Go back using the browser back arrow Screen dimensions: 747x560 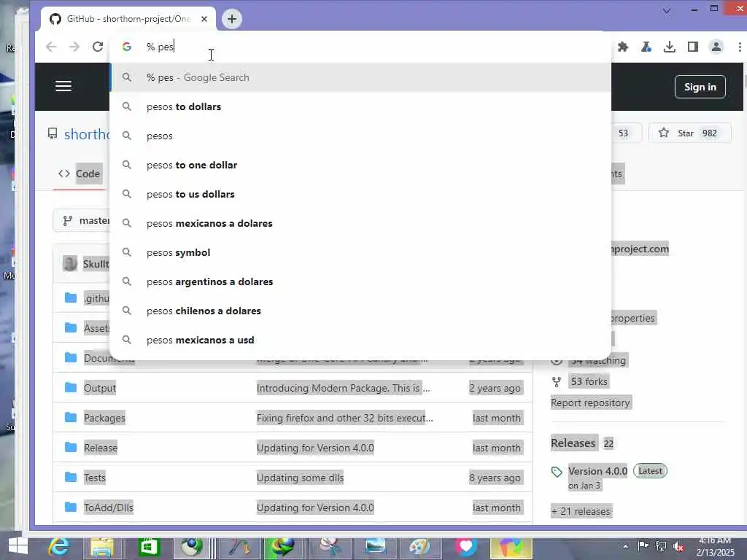(x=51, y=47)
